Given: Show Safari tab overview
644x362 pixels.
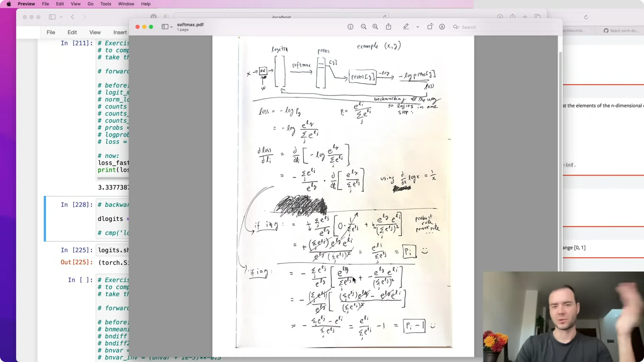Looking at the screenshot, I should (537, 17).
